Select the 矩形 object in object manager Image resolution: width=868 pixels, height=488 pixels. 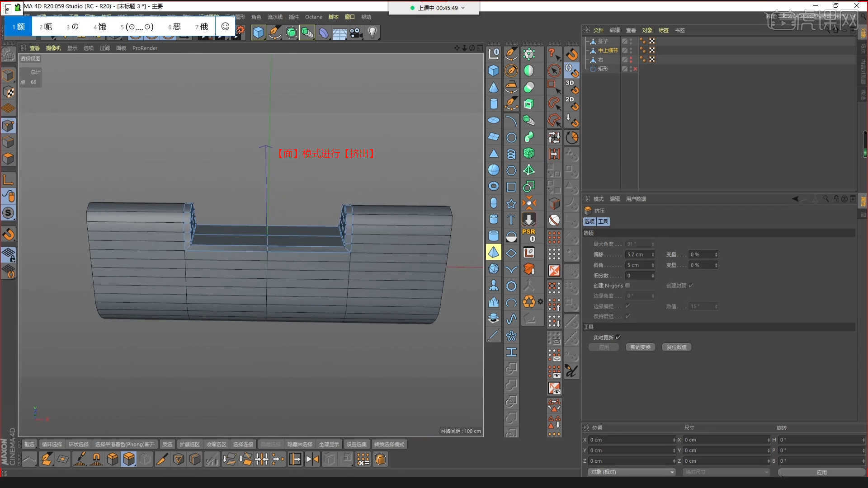coord(603,69)
